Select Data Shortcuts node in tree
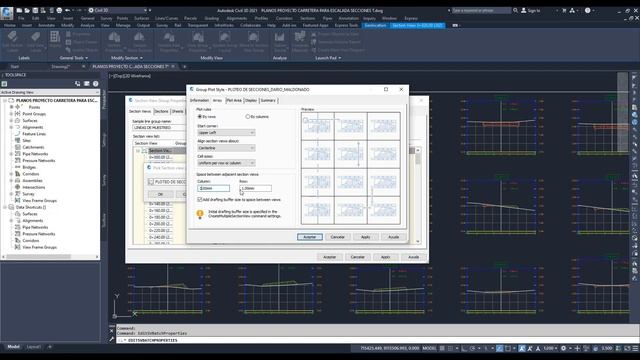Viewport: 640px width, 360px height. (x=31, y=207)
